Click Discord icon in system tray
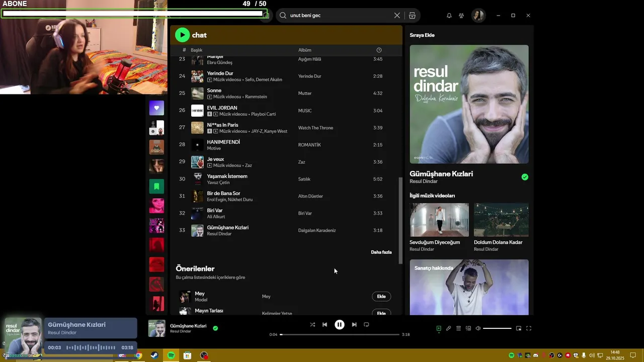644x362 pixels. click(536, 355)
